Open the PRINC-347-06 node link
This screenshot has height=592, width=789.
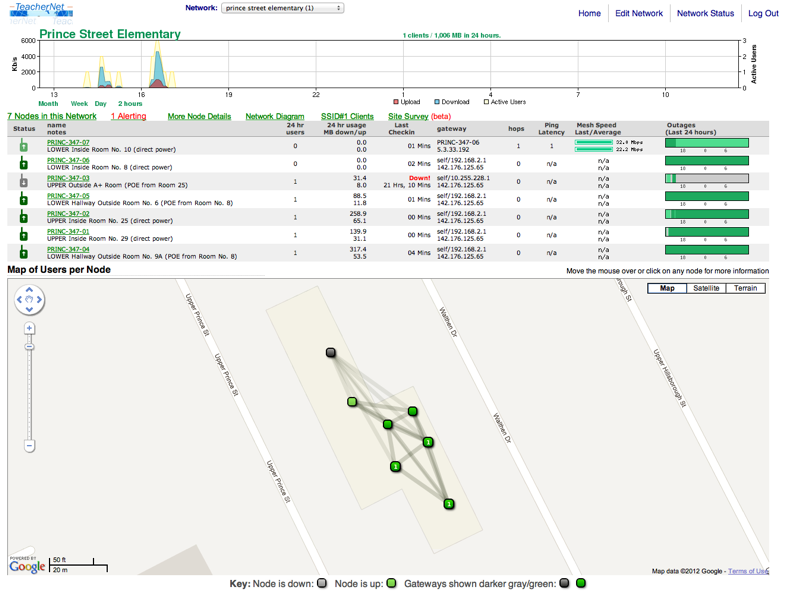tap(68, 160)
